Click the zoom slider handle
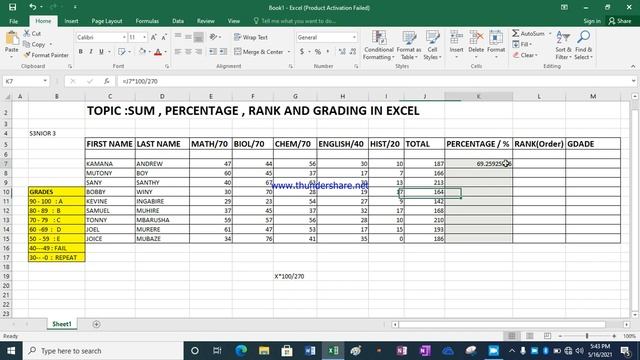The height and width of the screenshot is (360, 640). [x=587, y=336]
